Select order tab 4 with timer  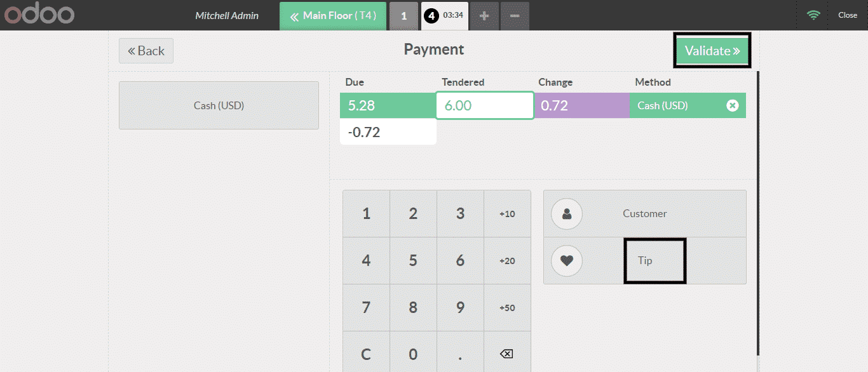pos(444,16)
